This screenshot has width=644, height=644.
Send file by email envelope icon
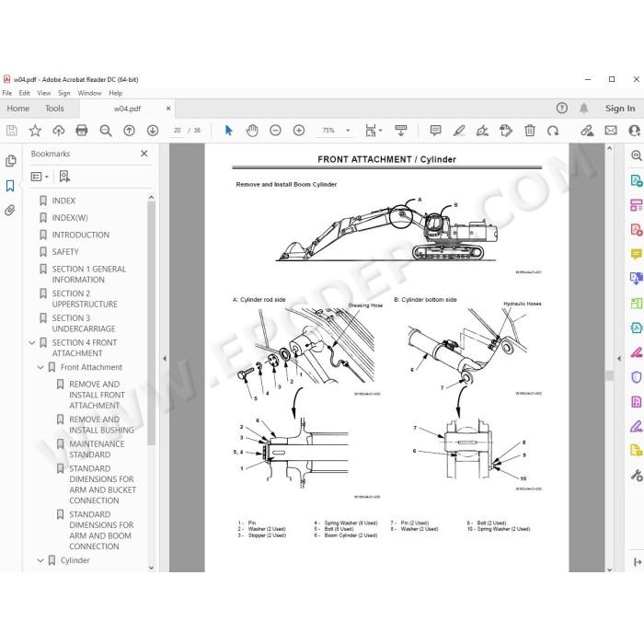pos(611,131)
